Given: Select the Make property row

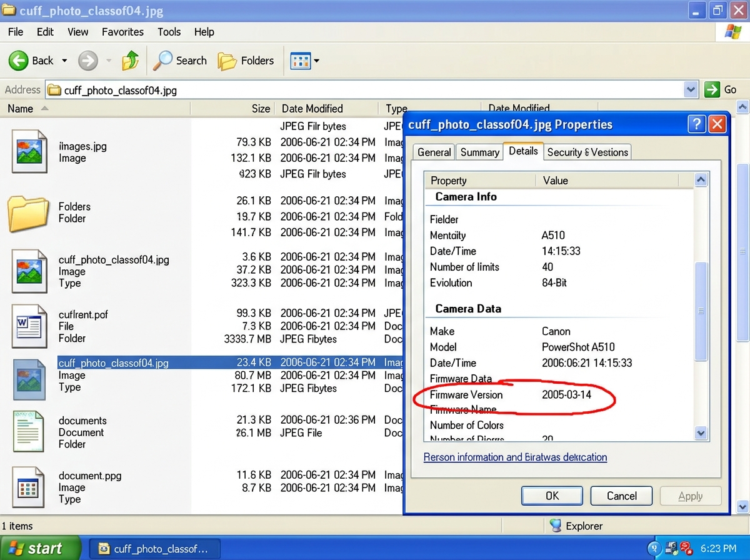Looking at the screenshot, I should [559, 331].
